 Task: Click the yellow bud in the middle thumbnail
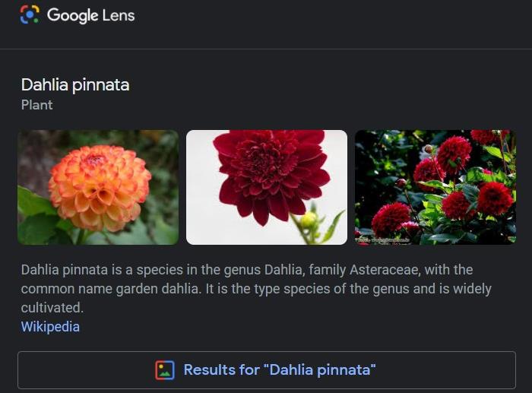click(x=308, y=220)
